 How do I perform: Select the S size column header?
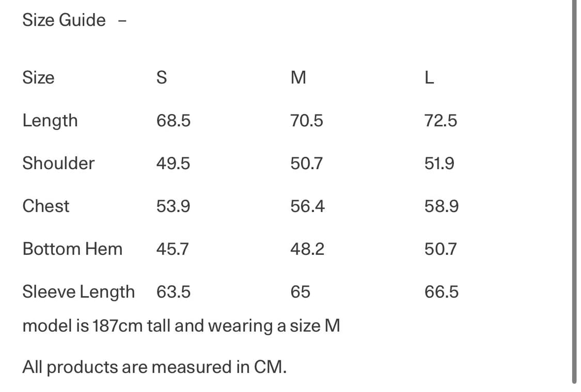[161, 78]
